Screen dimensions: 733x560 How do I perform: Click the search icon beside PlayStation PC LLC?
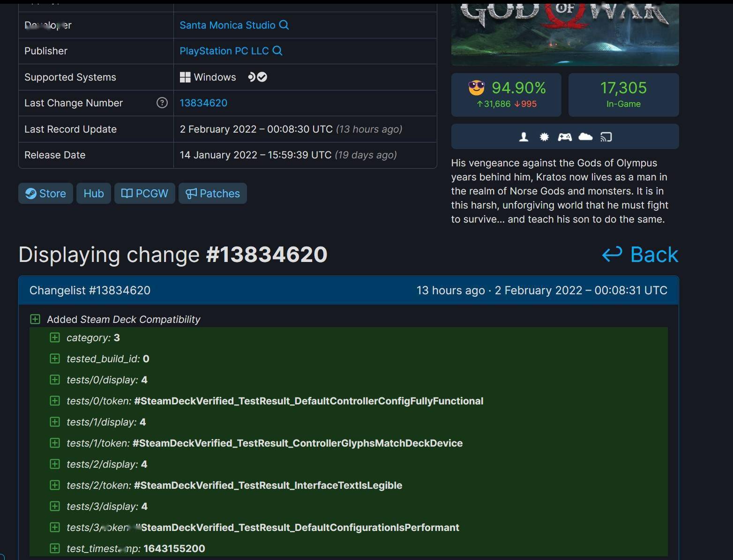tap(277, 51)
